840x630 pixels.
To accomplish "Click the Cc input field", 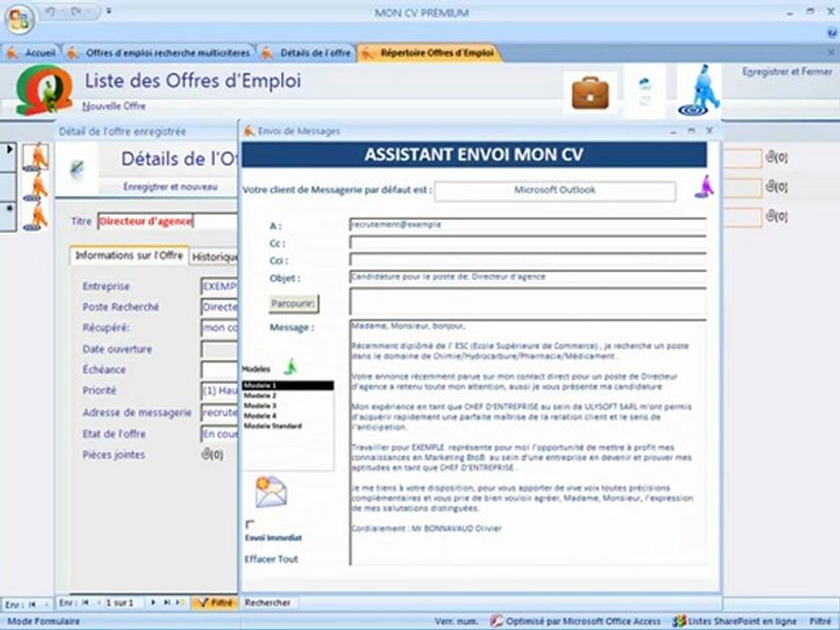I will [528, 242].
